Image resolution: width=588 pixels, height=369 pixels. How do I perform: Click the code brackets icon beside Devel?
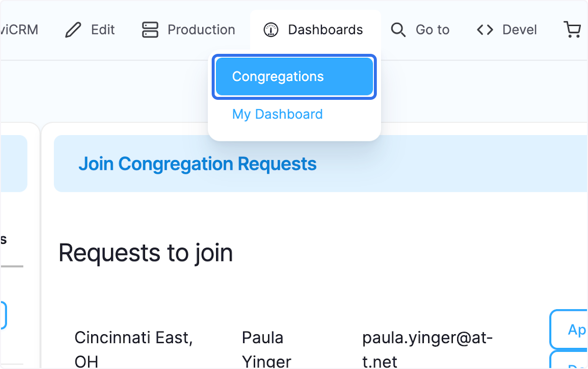484,29
